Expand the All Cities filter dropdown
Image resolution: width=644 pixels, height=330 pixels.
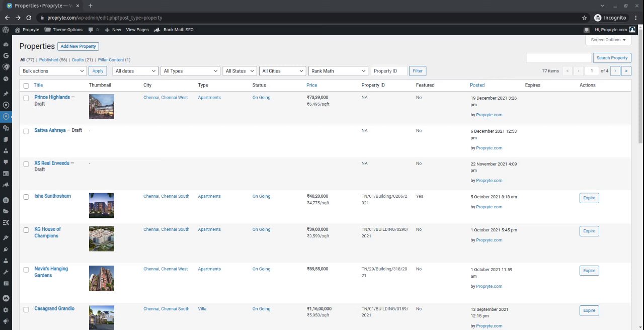click(x=283, y=71)
